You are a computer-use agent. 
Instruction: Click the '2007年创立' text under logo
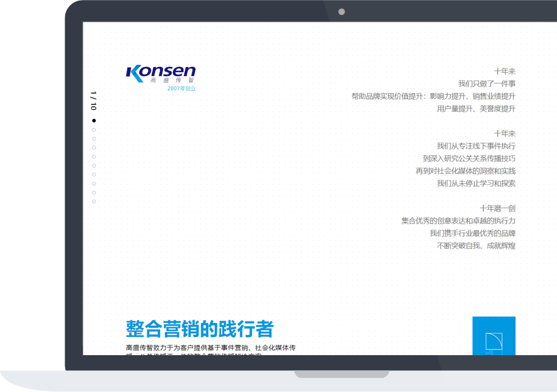pos(181,89)
